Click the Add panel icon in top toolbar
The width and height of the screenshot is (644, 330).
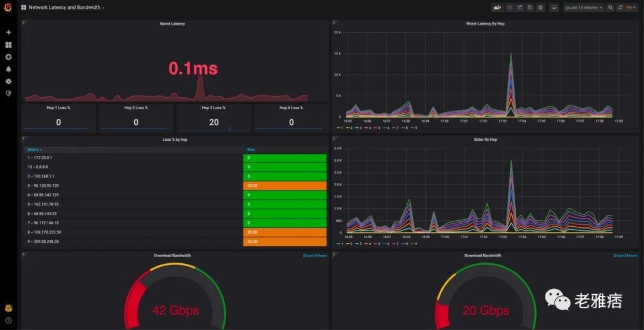[x=498, y=7]
